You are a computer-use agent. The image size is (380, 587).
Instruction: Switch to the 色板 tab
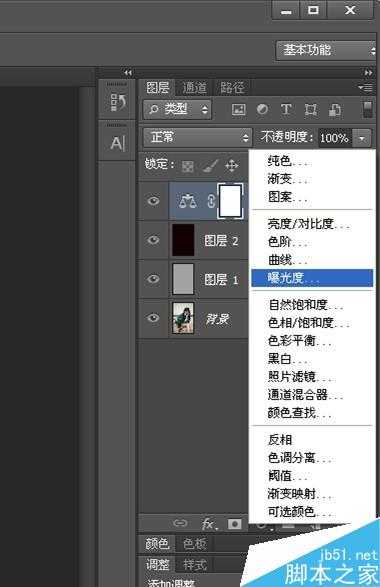point(194,544)
